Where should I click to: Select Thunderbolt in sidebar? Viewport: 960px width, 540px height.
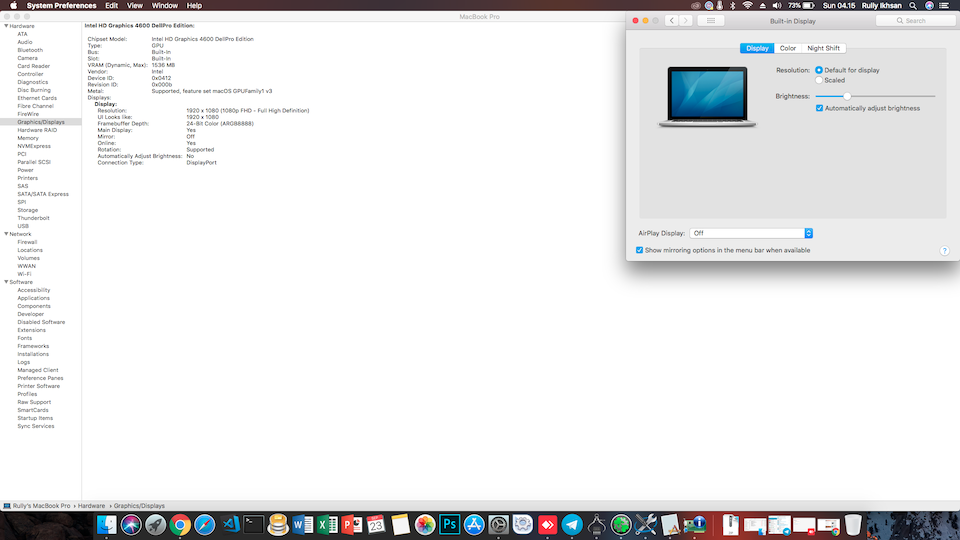[34, 218]
